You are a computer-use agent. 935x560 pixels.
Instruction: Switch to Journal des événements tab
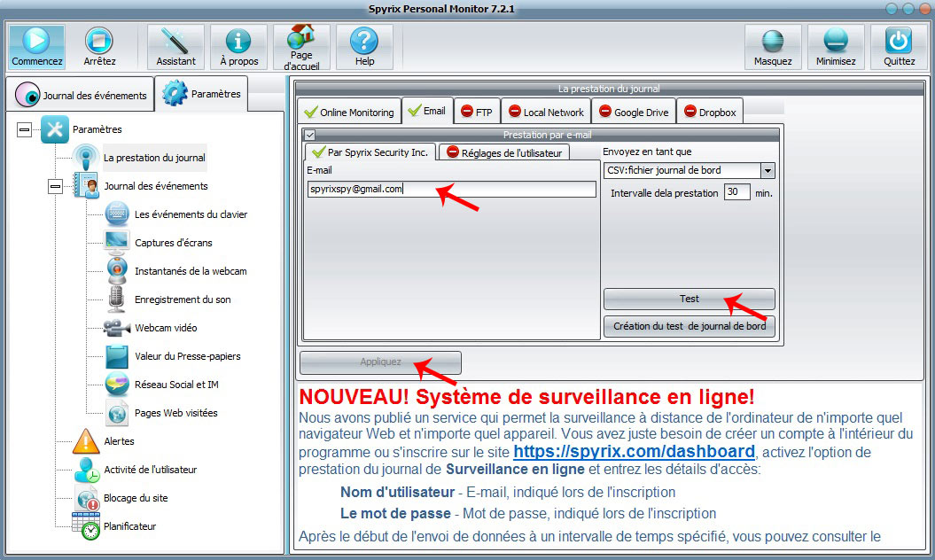coord(82,95)
